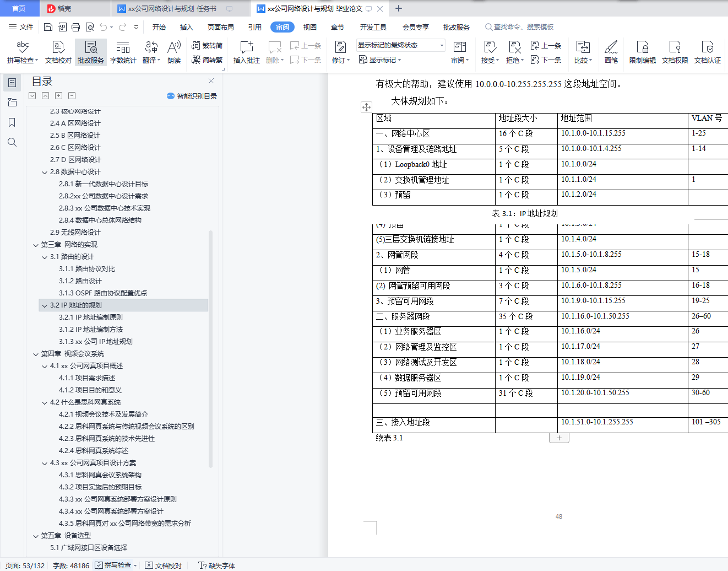
Task: Open a new tab with the plus button
Action: tap(399, 8)
